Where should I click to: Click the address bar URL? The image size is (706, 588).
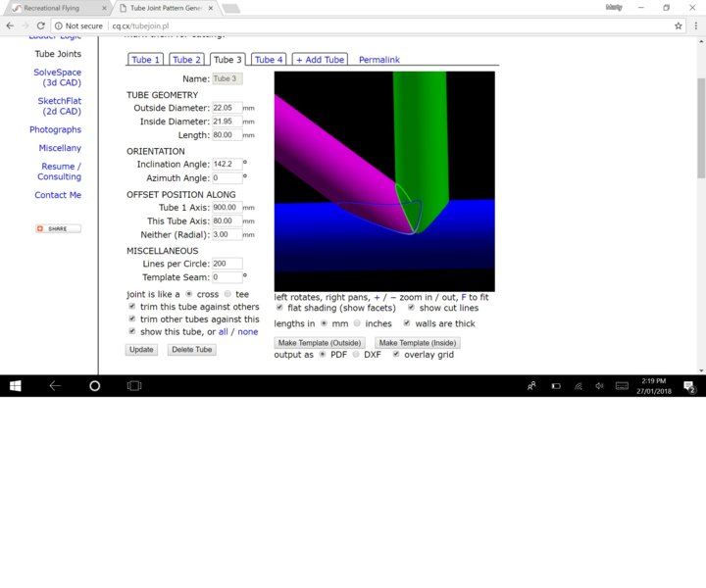[x=140, y=26]
